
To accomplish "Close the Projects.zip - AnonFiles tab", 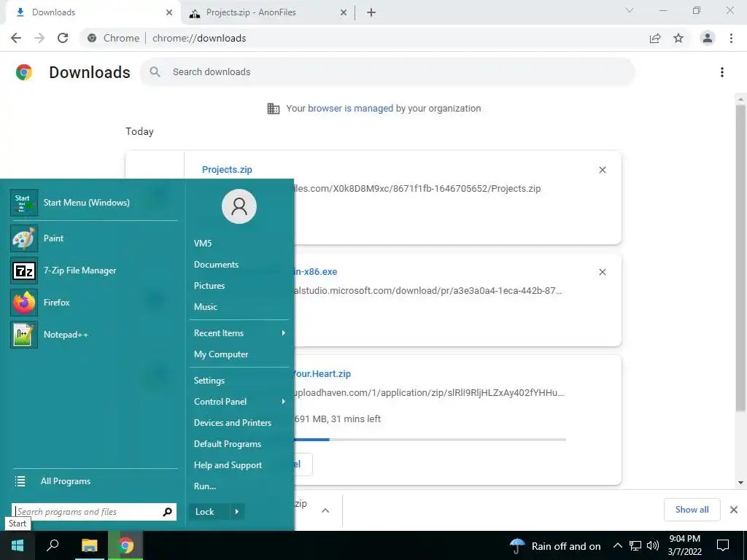I will pos(343,13).
